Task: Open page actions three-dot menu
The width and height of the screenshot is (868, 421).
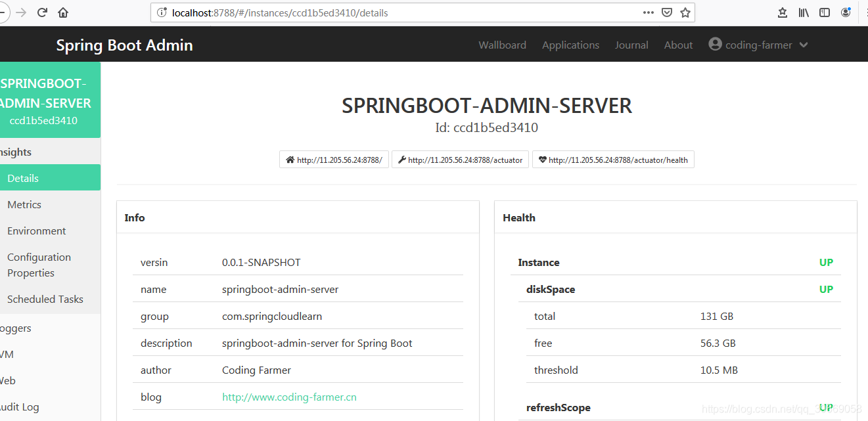Action: [649, 12]
